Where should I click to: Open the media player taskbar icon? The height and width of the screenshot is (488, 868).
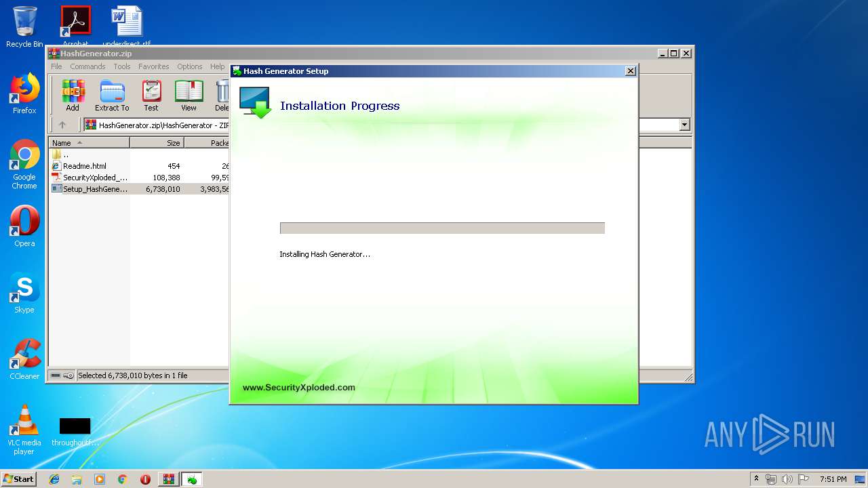click(x=100, y=479)
